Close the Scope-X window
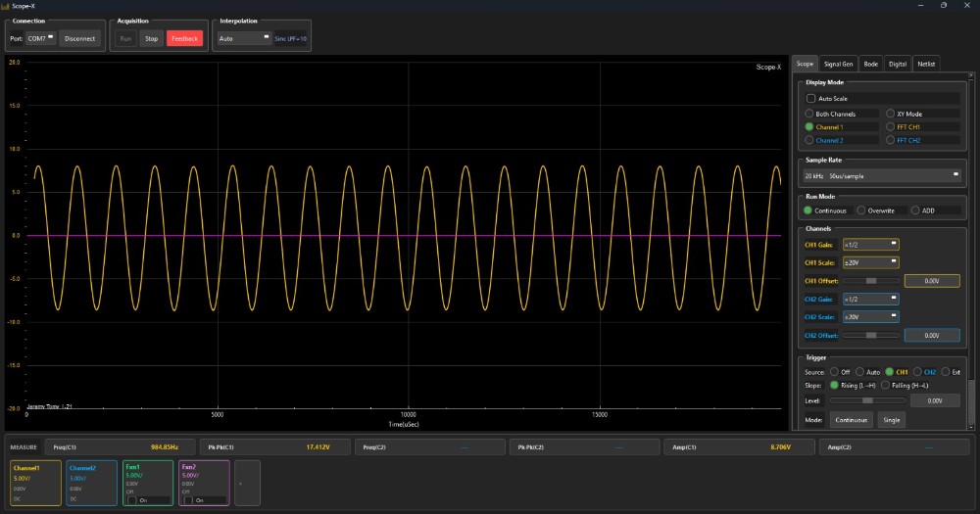The width and height of the screenshot is (980, 514). click(967, 6)
